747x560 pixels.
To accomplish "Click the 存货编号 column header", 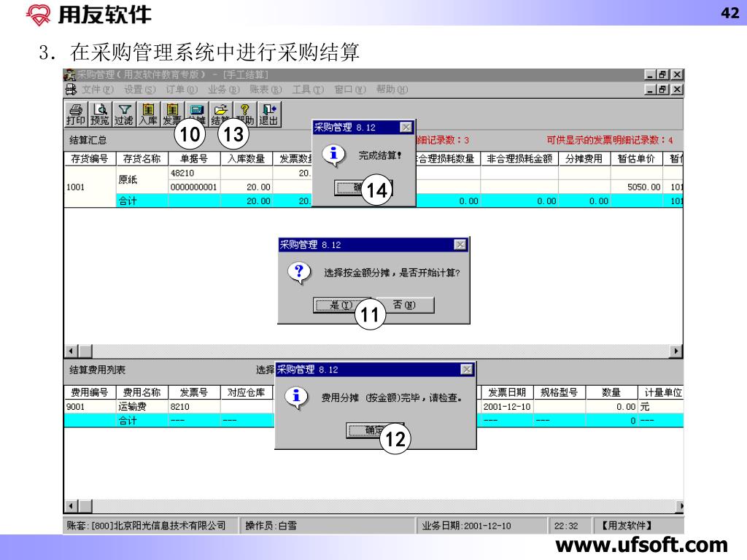I will 90,158.
